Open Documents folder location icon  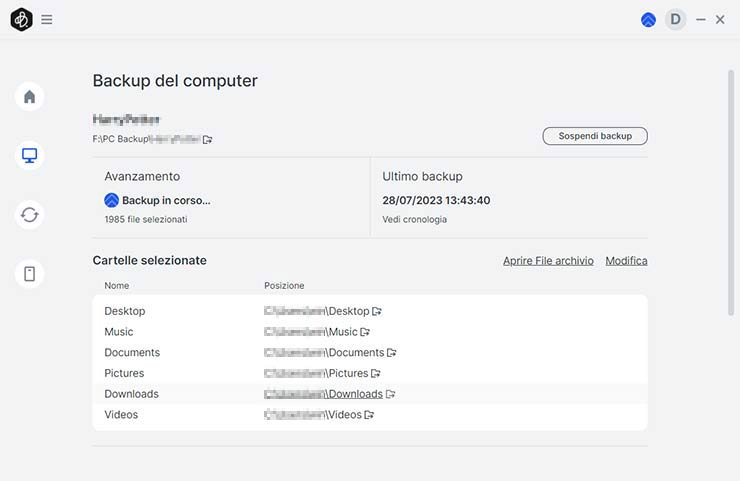click(392, 353)
